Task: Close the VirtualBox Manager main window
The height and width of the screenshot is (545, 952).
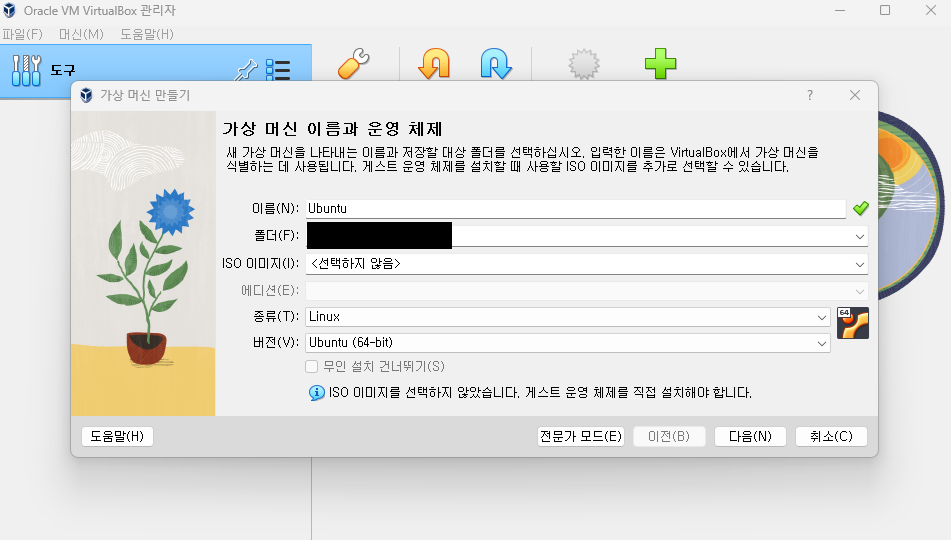Action: pos(931,10)
